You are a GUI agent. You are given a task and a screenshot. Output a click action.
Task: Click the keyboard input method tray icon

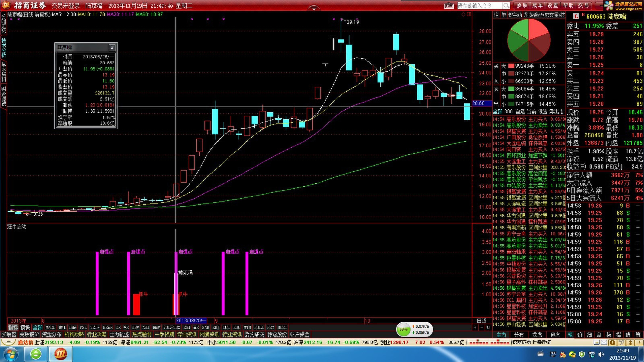540,354
